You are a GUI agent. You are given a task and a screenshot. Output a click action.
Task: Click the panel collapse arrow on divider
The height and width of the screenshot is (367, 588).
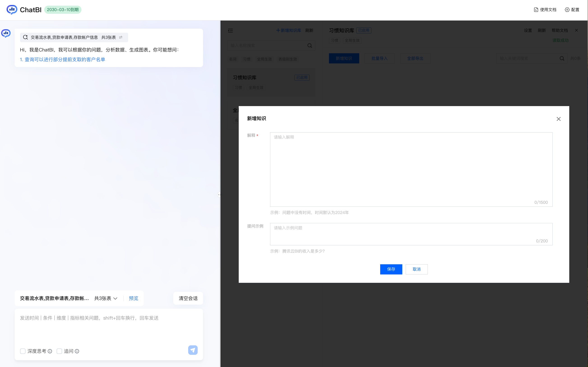219,194
